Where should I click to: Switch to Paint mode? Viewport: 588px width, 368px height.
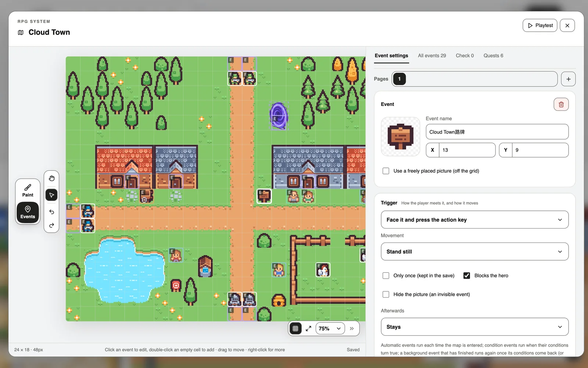28,191
